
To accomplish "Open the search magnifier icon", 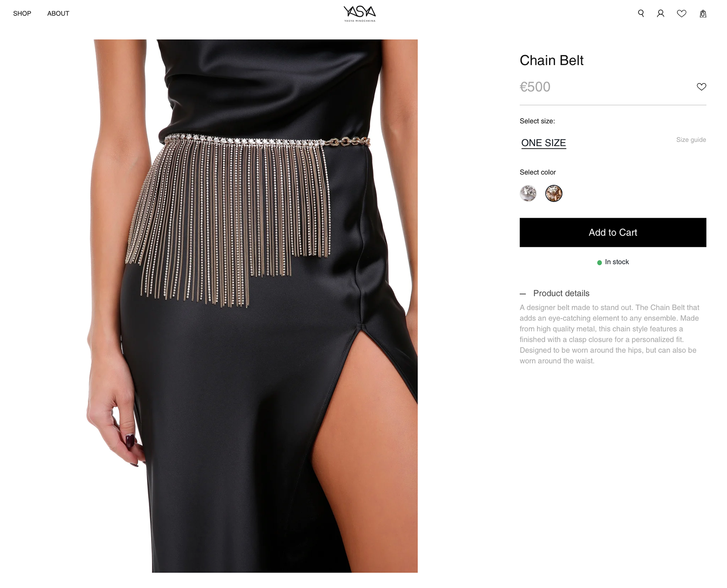I will click(641, 14).
